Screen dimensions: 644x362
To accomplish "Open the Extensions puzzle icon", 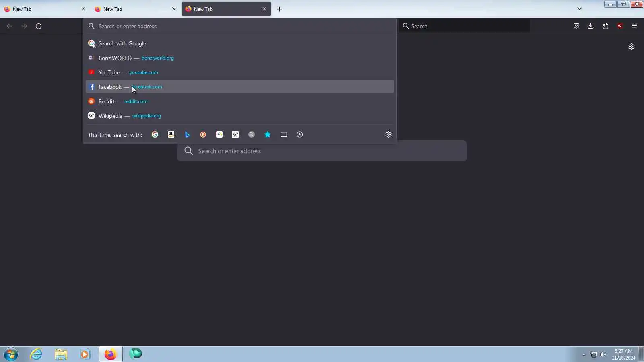I will (605, 26).
